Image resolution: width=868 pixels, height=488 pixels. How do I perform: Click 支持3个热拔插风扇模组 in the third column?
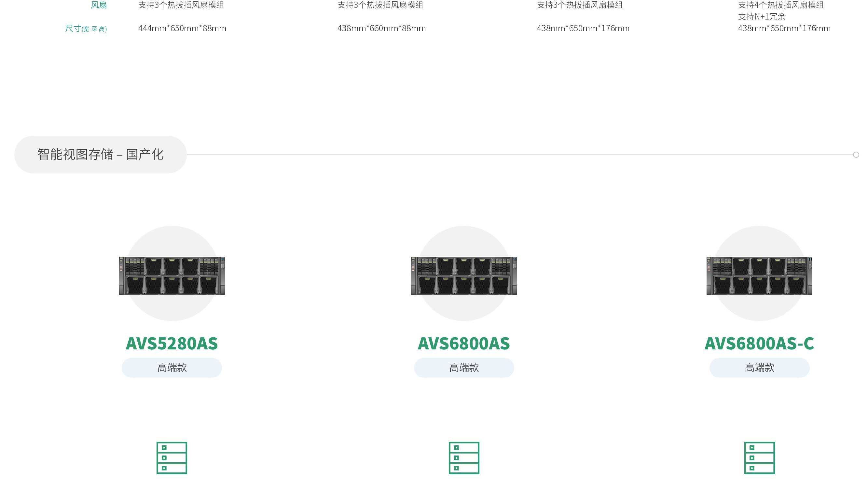point(580,5)
